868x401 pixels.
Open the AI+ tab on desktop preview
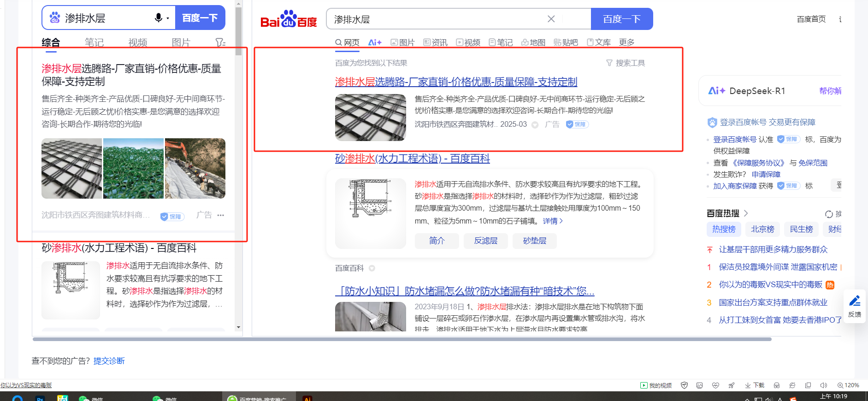375,42
